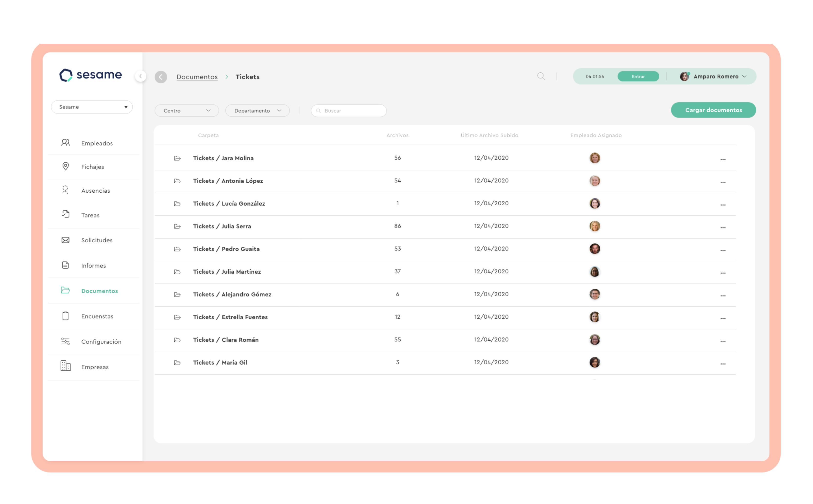Open the Informes menu item
Viewport: 813px width, 504px height.
93,266
